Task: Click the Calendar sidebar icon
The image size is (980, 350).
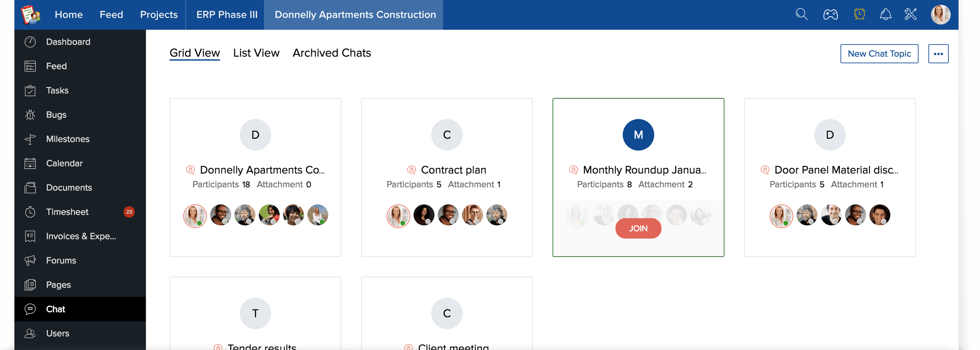Action: (30, 163)
